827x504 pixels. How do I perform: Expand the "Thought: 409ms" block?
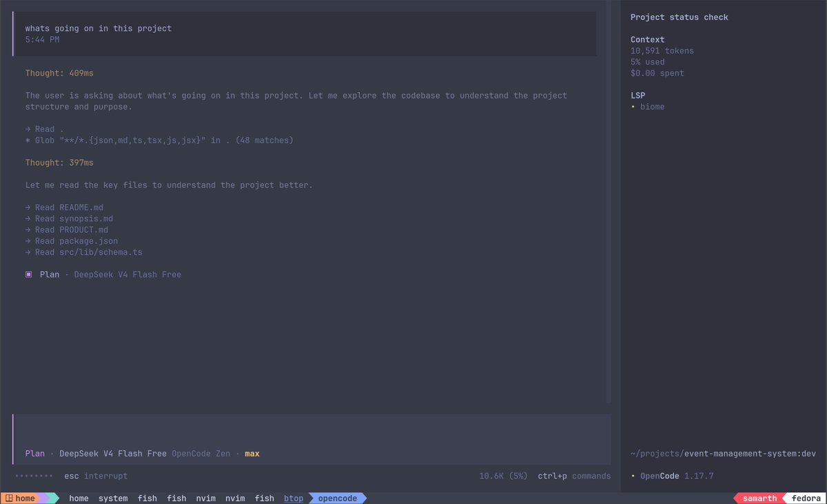point(59,73)
